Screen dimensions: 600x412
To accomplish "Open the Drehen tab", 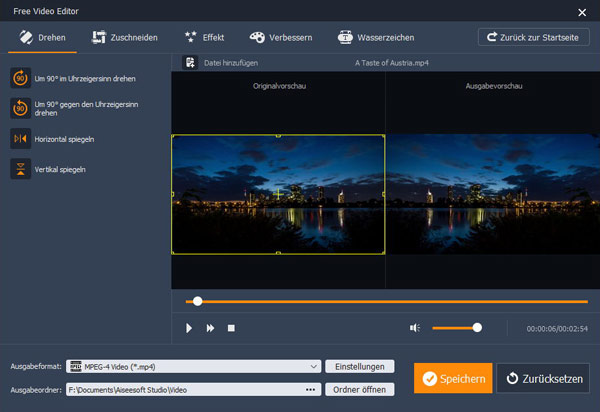I will click(x=42, y=37).
